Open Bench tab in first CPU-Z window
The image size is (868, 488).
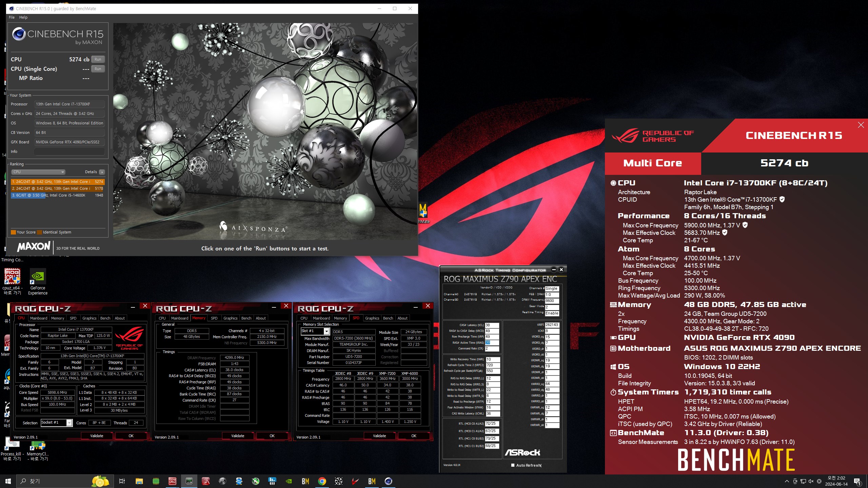(105, 318)
